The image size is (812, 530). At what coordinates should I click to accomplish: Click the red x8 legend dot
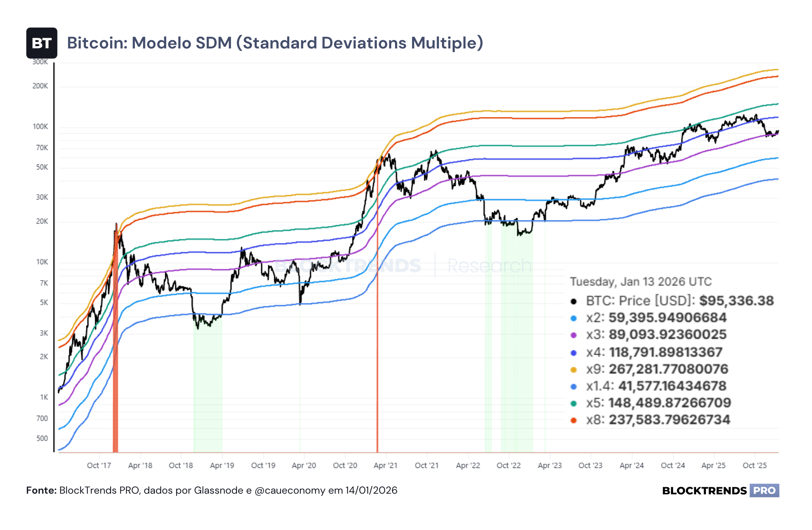[574, 421]
